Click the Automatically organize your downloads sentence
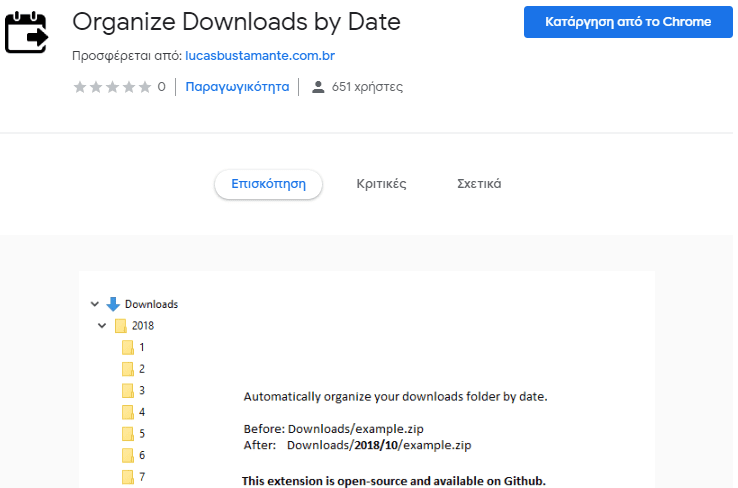Viewport: 738px width, 488px height. [395, 397]
